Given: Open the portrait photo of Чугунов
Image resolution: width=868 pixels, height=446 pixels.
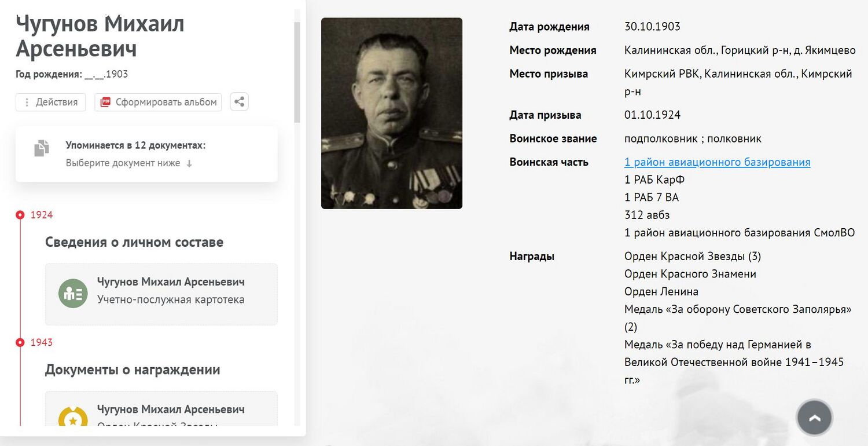Looking at the screenshot, I should tap(391, 113).
